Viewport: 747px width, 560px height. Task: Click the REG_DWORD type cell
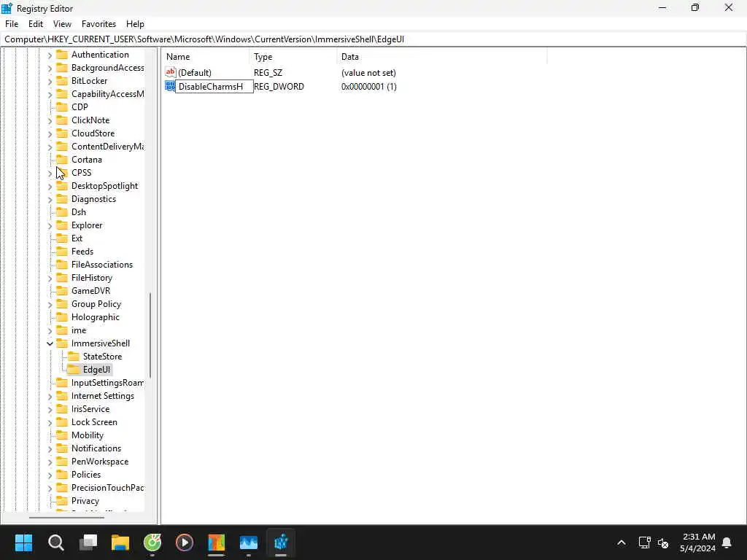point(279,87)
